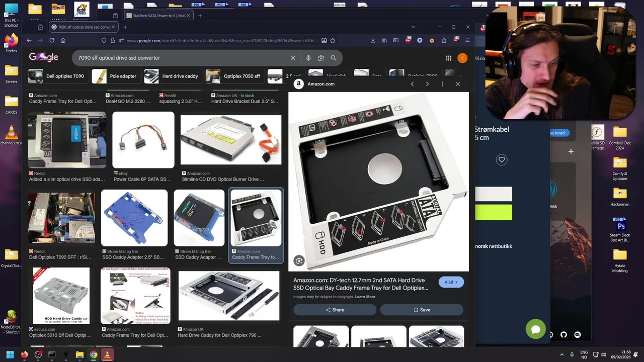Open the Google account avatar
This screenshot has width=644, height=362.
(x=462, y=58)
